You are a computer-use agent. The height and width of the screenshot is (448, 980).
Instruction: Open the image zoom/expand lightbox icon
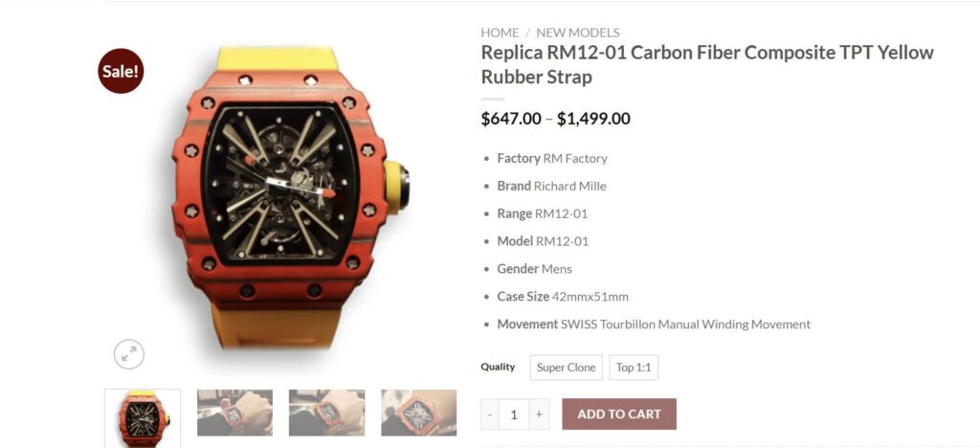click(x=129, y=355)
